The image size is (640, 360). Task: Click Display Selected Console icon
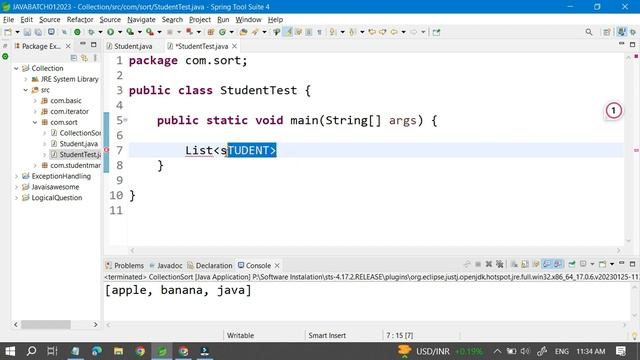(583, 264)
